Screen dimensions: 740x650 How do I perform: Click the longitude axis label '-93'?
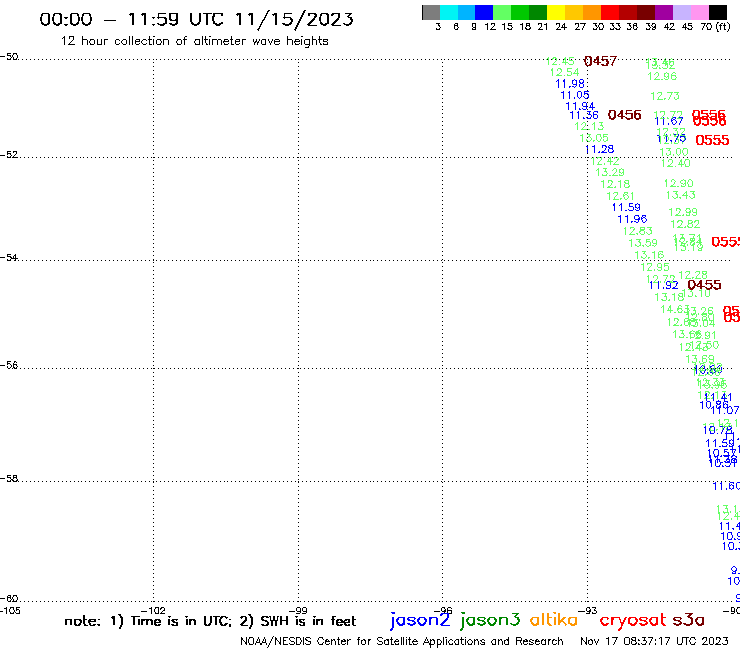(x=588, y=611)
